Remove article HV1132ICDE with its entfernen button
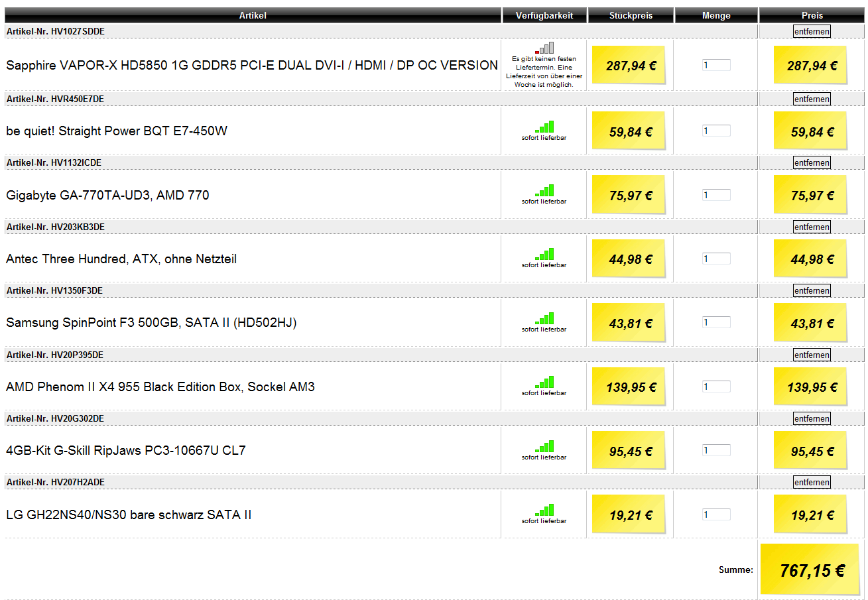868x600 pixels. point(812,162)
